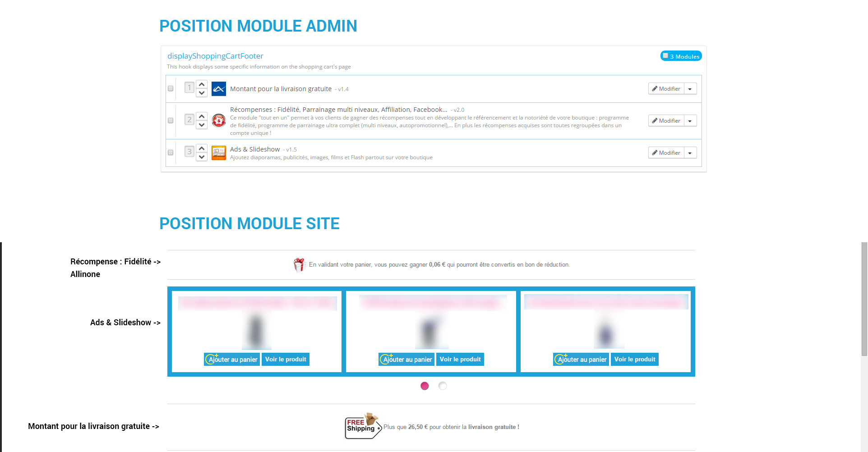The image size is (868, 452).
Task: Move Montant pour la livraison gratuite up
Action: tap(202, 84)
